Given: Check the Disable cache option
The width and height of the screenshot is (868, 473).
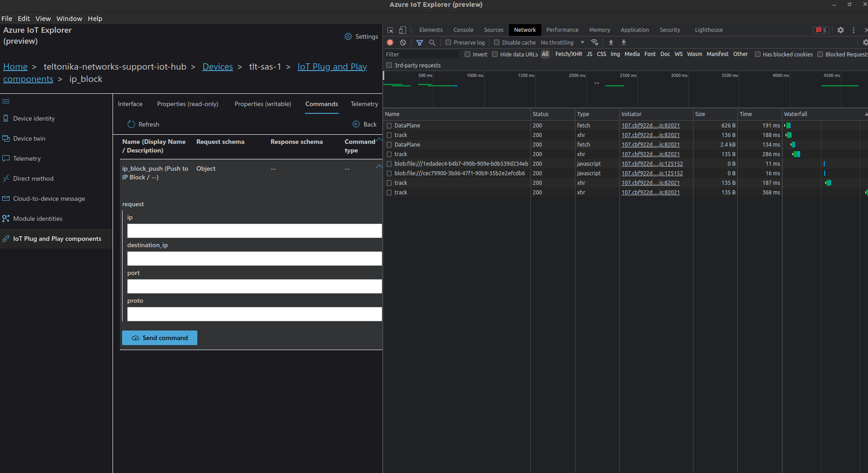Looking at the screenshot, I should [496, 42].
